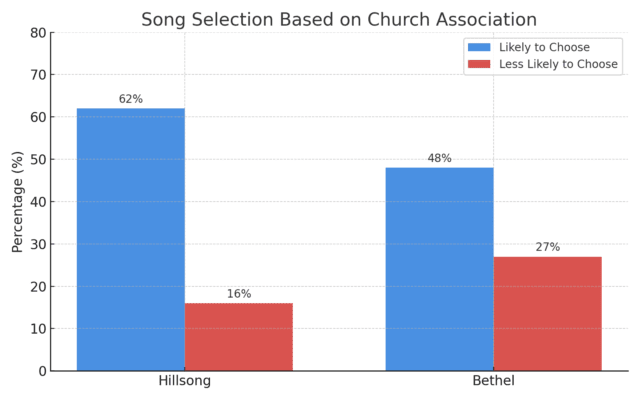This screenshot has height=400, width=640.
Task: Click the "Less Likely to Choose" legend text
Action: tap(558, 64)
